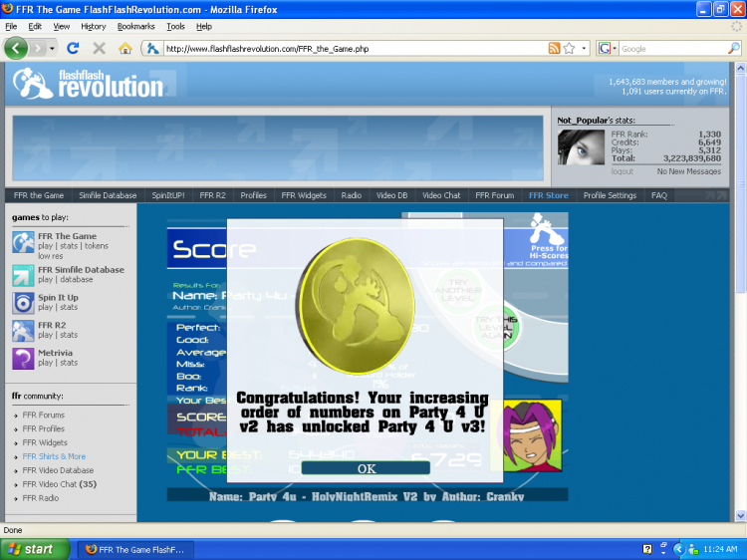747x560 pixels.
Task: Click the Home toolbar icon
Action: (x=125, y=48)
